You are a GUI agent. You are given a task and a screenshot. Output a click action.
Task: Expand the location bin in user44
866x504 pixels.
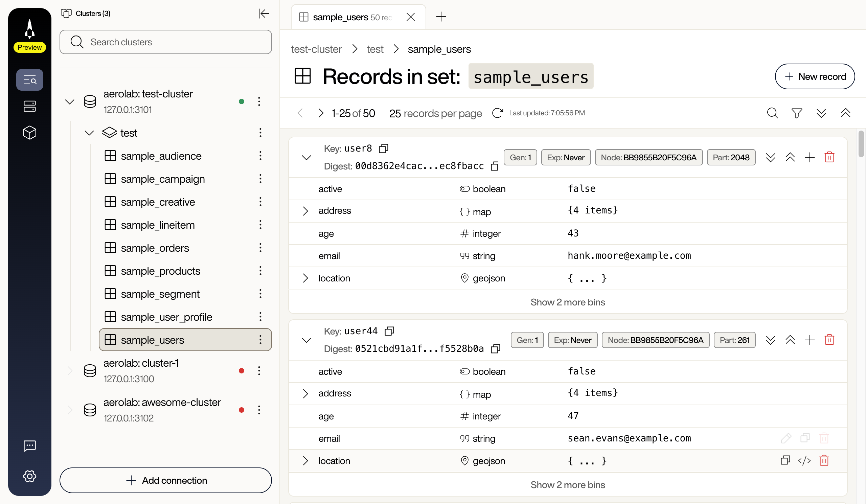click(305, 461)
